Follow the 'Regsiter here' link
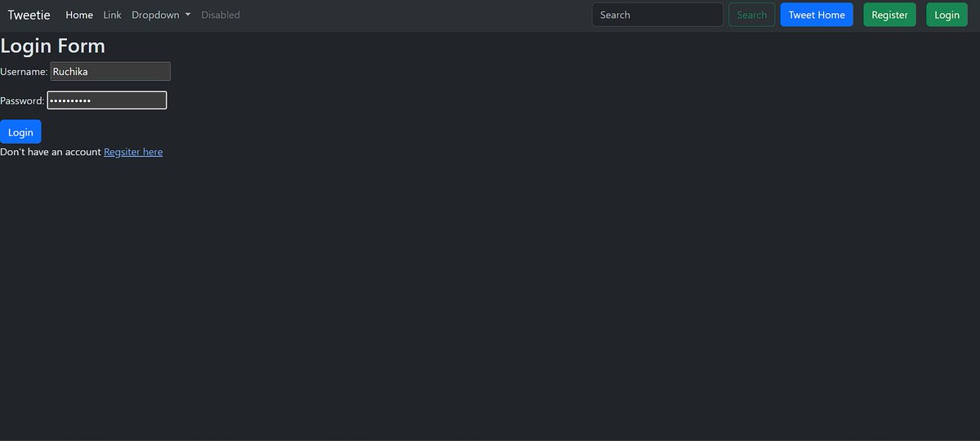 point(133,152)
